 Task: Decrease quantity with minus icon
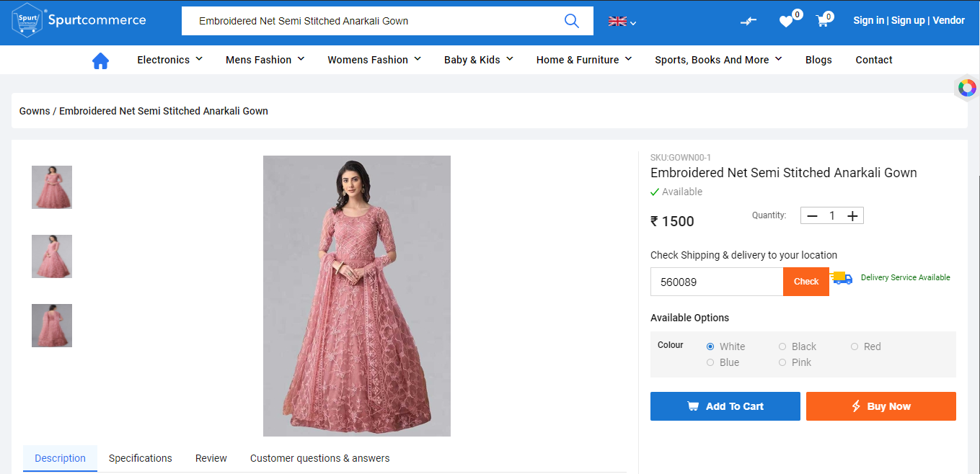coord(812,215)
